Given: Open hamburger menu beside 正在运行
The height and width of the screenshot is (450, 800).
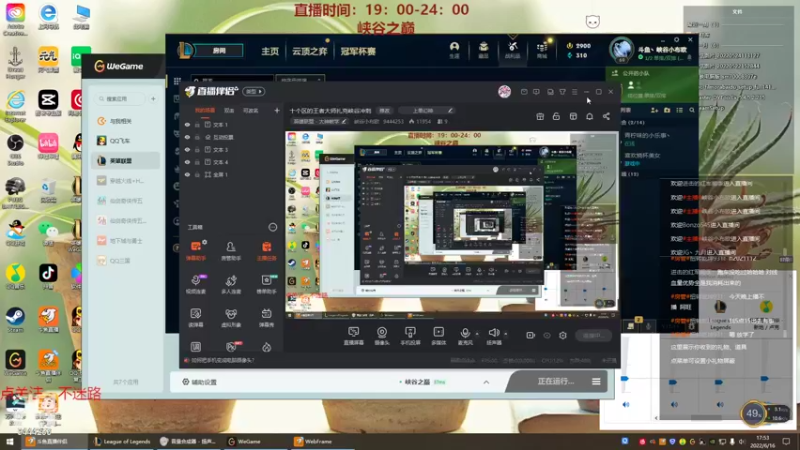Looking at the screenshot, I should 596,381.
